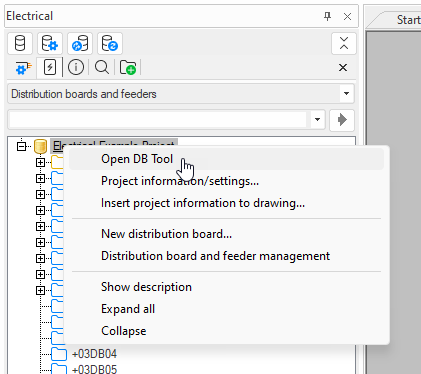
Task: Choose New distribution board... option
Action: coord(166,234)
